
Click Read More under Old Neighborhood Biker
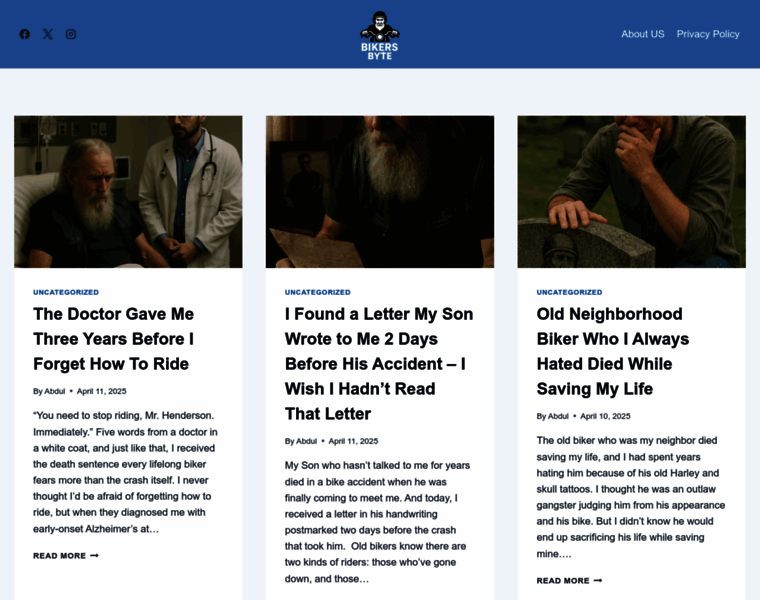click(x=570, y=581)
